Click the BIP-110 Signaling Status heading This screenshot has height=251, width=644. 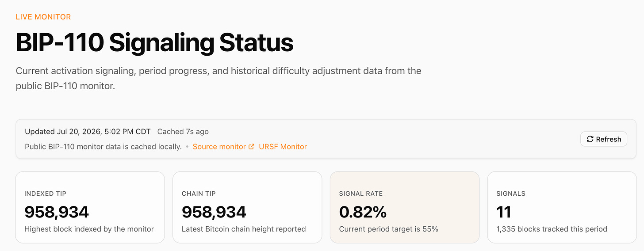[x=154, y=43]
